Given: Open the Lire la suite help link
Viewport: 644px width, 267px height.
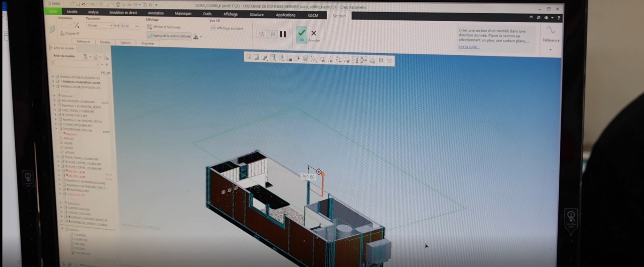Looking at the screenshot, I should tap(469, 47).
